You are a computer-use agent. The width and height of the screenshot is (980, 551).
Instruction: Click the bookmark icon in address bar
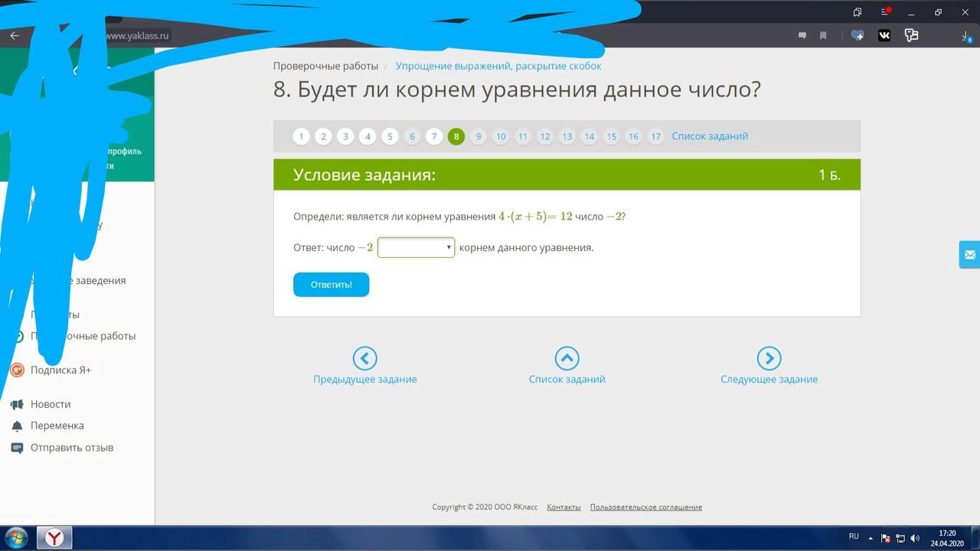tap(823, 35)
